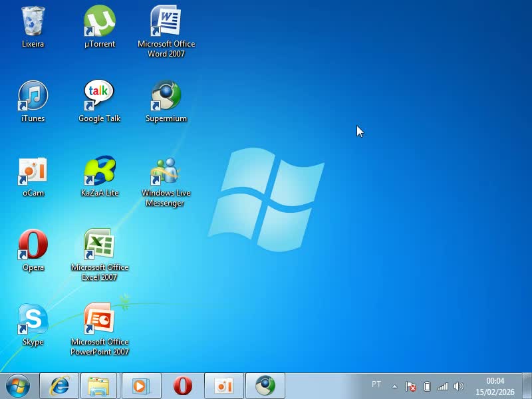
Task: Select the Google Talk shortcut
Action: pyautogui.click(x=99, y=96)
